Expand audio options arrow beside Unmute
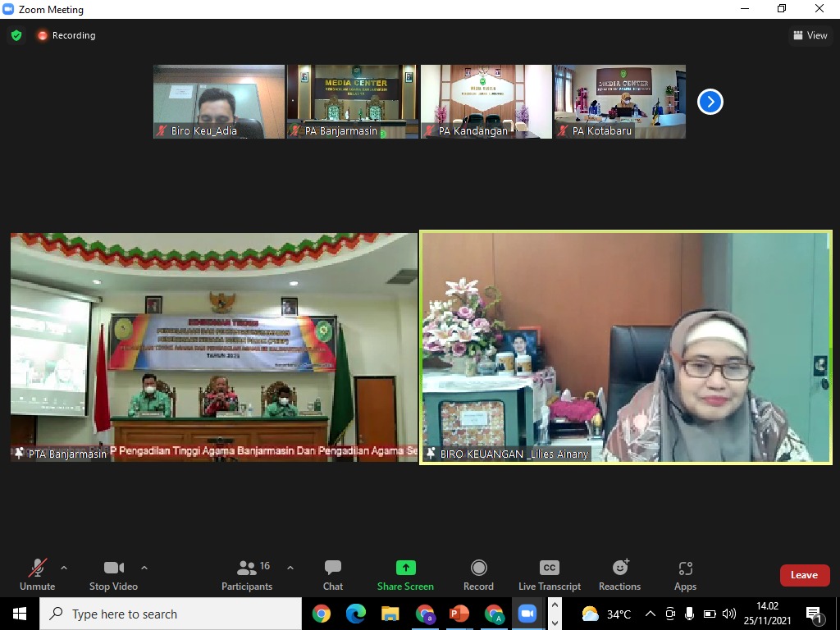The width and height of the screenshot is (840, 630). (64, 568)
